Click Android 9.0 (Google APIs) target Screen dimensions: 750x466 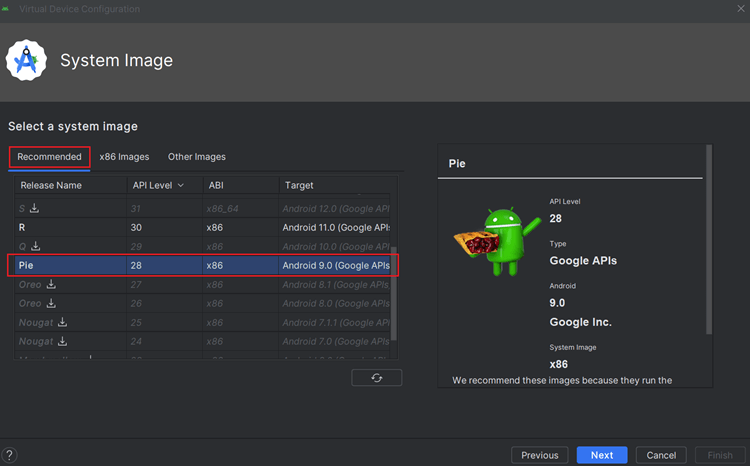[336, 265]
